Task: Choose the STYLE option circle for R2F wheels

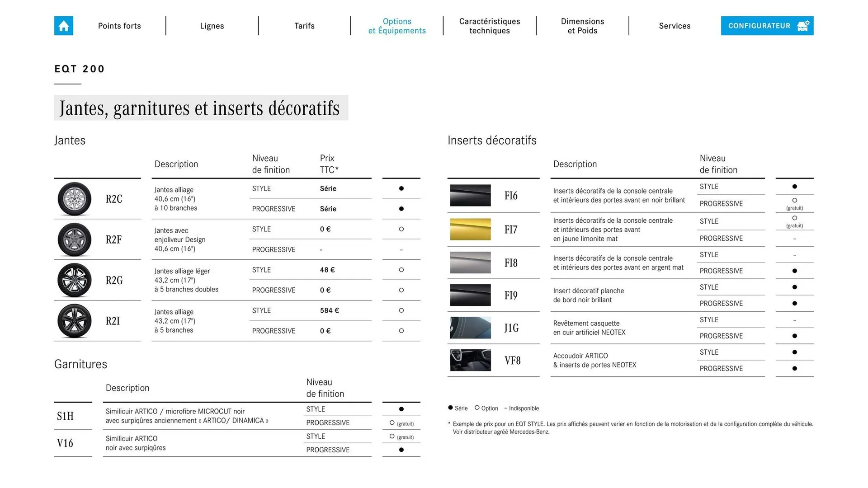Action: pos(401,229)
